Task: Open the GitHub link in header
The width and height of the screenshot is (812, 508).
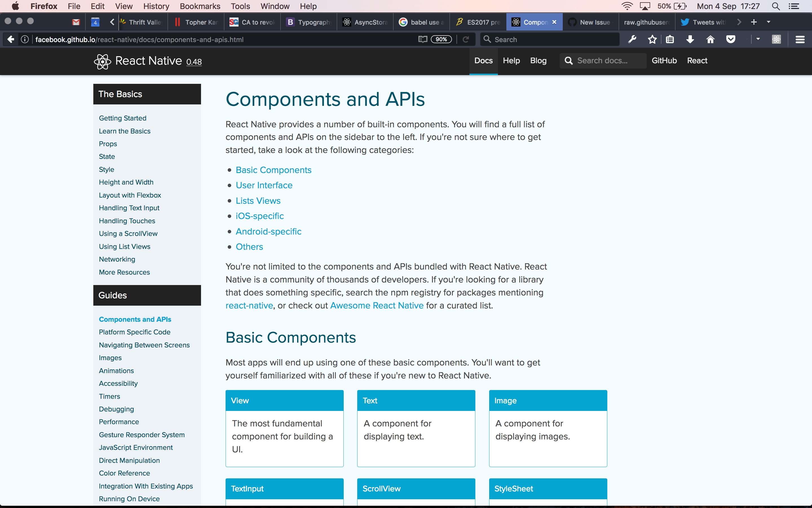Action: click(x=664, y=60)
